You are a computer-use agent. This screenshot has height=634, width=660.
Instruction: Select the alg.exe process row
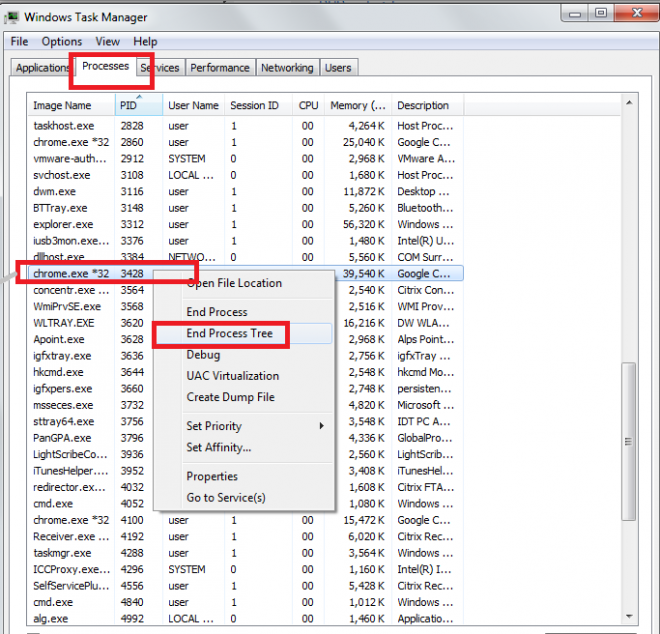coord(246,618)
